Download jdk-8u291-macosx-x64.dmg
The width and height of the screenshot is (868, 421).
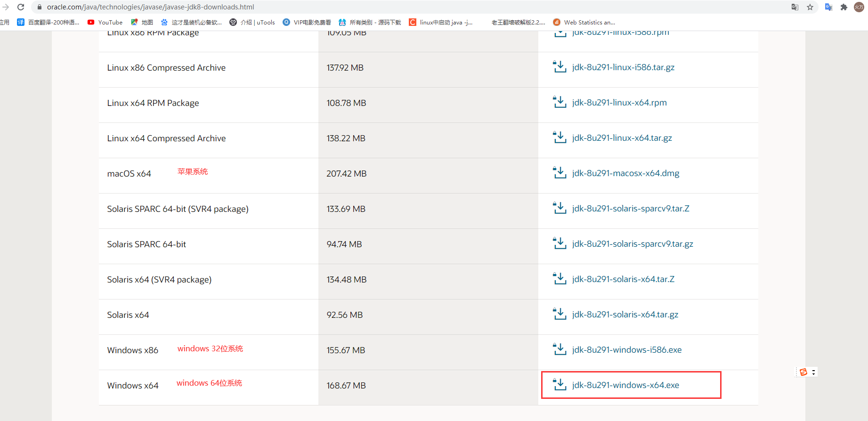click(626, 173)
